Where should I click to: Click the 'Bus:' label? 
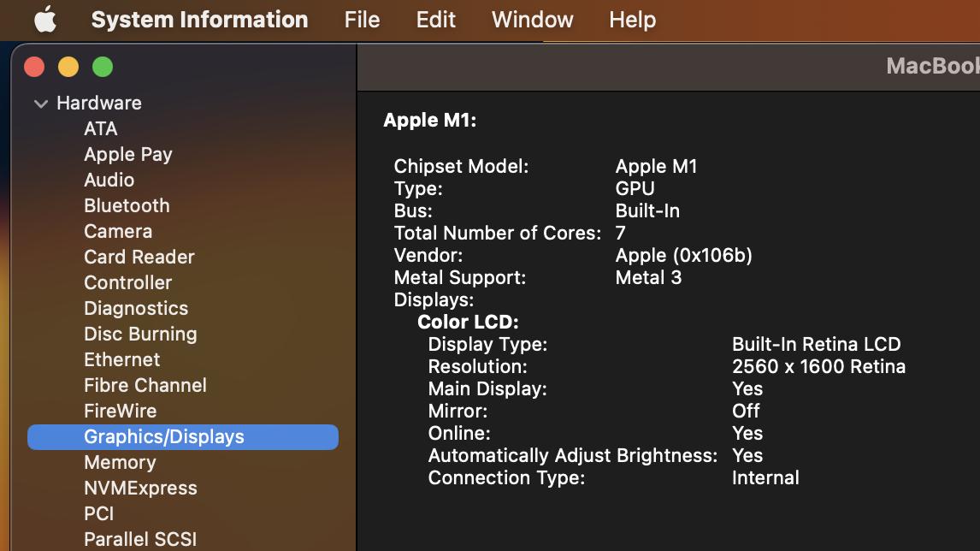(x=413, y=210)
